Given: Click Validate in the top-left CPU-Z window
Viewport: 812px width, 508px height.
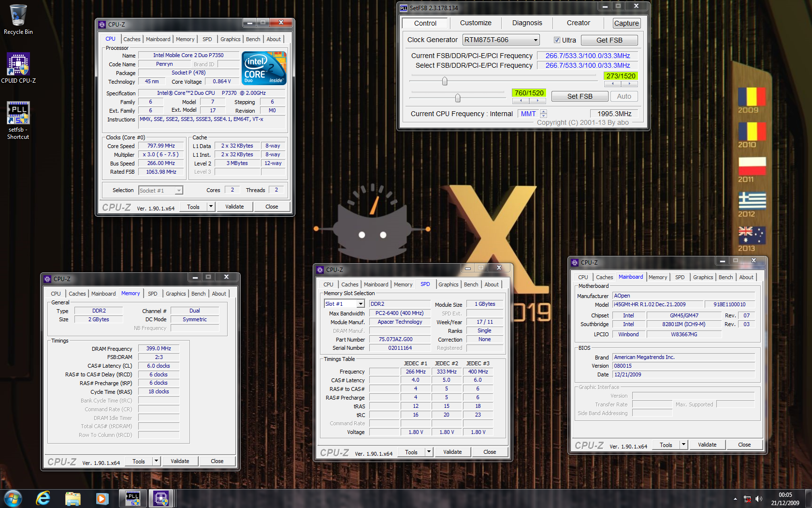Looking at the screenshot, I should [x=234, y=207].
